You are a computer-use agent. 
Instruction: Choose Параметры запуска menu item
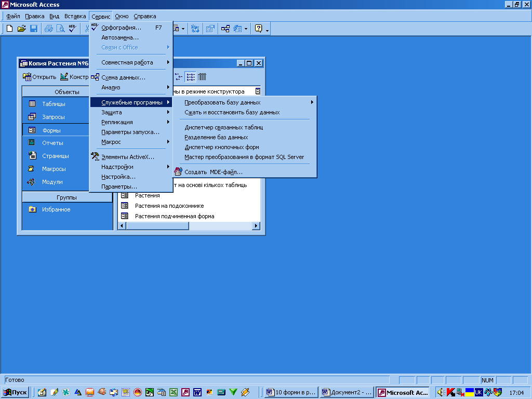[131, 132]
